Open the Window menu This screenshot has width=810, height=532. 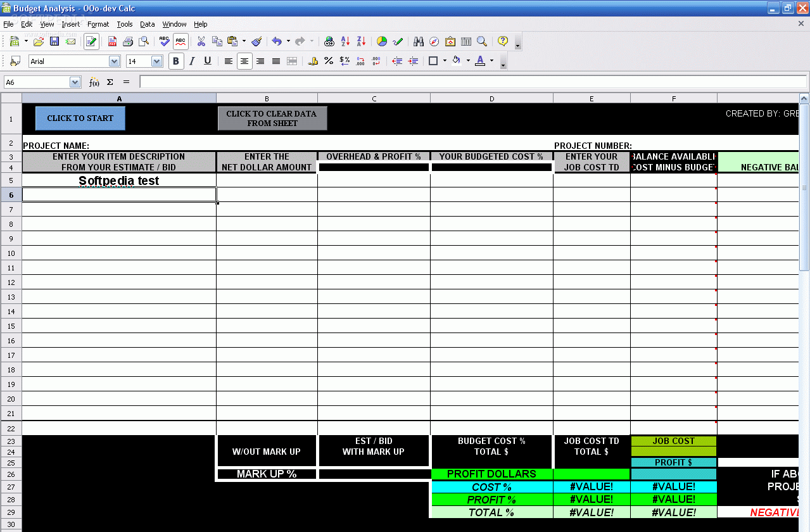(174, 24)
